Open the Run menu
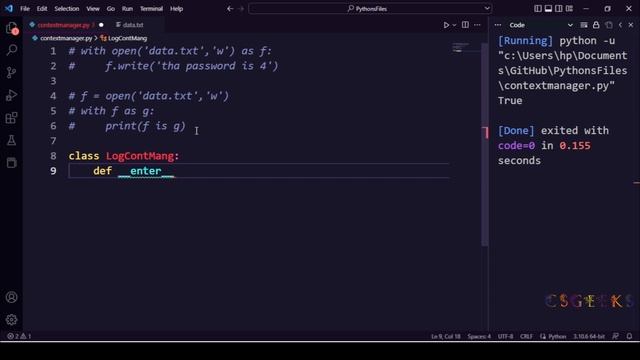The height and width of the screenshot is (360, 640). click(x=127, y=9)
